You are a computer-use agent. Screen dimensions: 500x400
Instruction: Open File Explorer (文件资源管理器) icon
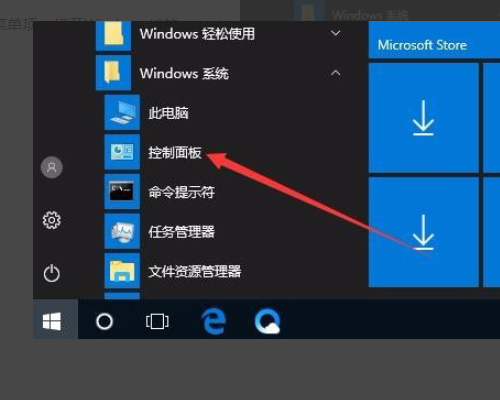122,271
